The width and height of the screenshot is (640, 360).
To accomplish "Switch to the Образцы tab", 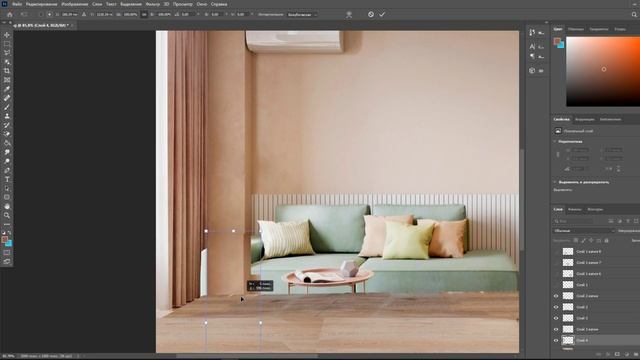I will [x=576, y=29].
